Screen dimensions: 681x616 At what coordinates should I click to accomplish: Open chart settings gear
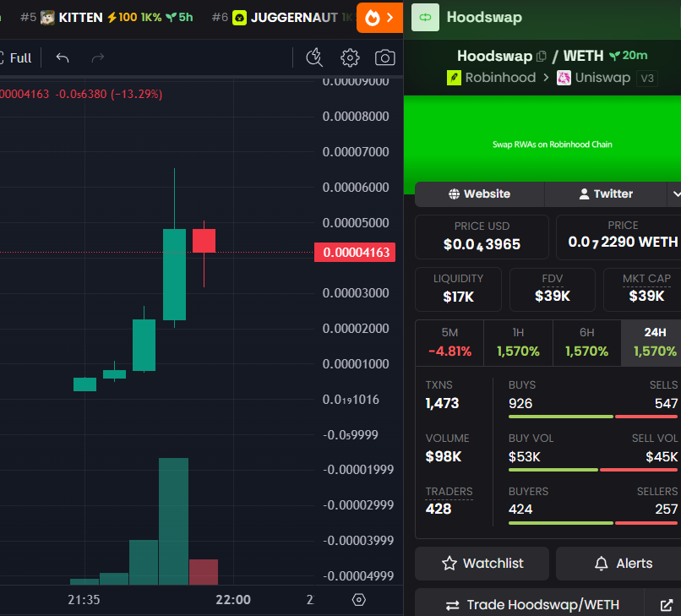(x=350, y=57)
